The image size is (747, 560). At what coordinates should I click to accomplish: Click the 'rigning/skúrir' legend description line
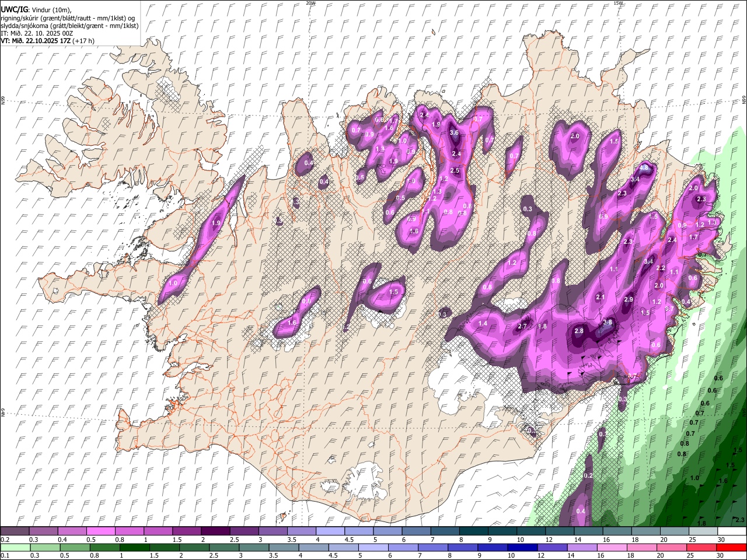tap(68, 18)
